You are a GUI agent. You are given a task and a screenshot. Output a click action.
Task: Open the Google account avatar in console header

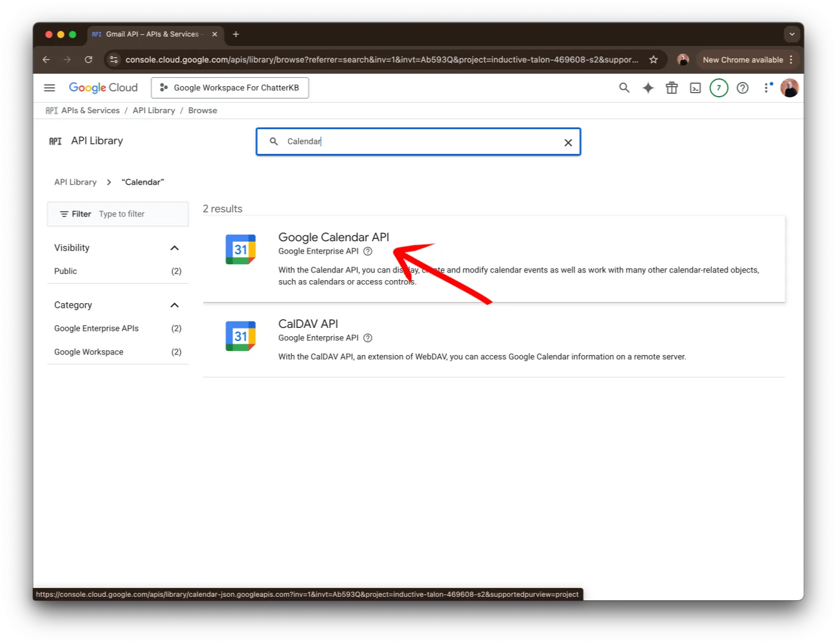click(789, 88)
